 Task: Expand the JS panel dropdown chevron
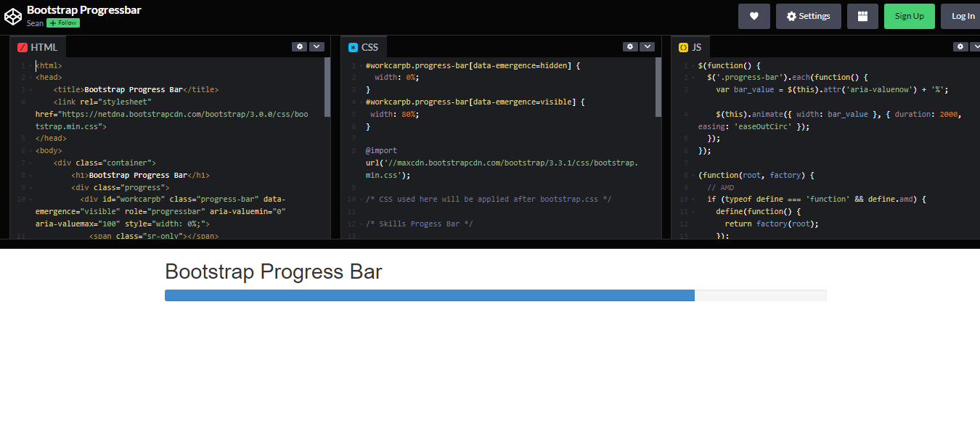[x=976, y=46]
